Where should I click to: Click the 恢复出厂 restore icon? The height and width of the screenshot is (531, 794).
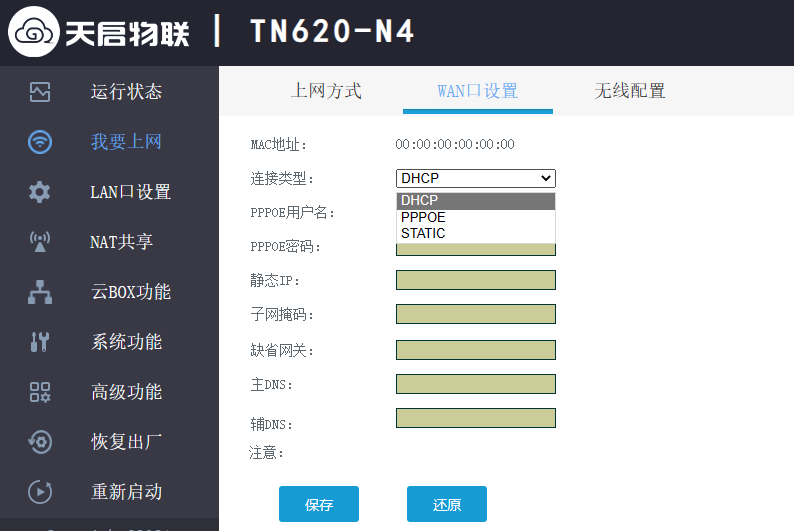(39, 442)
